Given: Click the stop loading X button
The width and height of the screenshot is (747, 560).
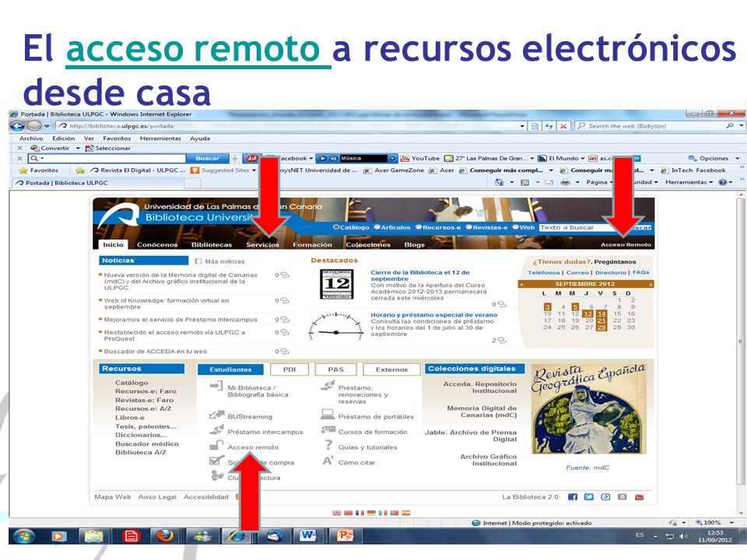Looking at the screenshot, I should tap(563, 126).
